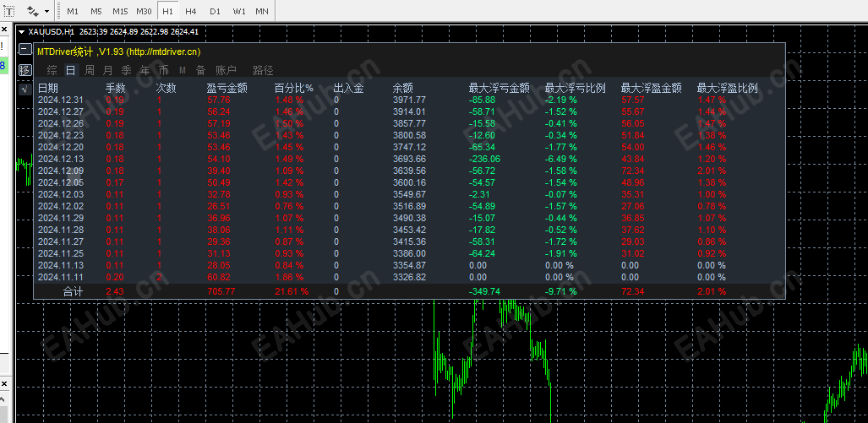Click the 手数 column header

[116, 88]
